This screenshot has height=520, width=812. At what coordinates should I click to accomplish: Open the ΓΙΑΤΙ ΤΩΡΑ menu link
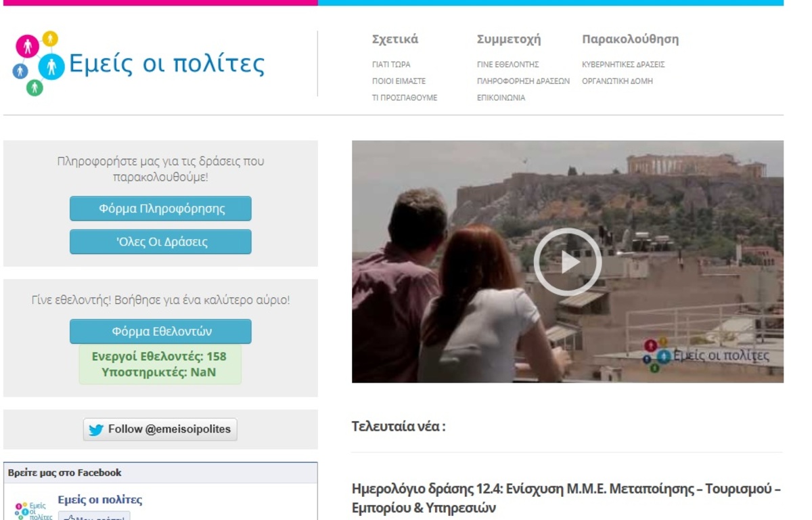pyautogui.click(x=391, y=65)
